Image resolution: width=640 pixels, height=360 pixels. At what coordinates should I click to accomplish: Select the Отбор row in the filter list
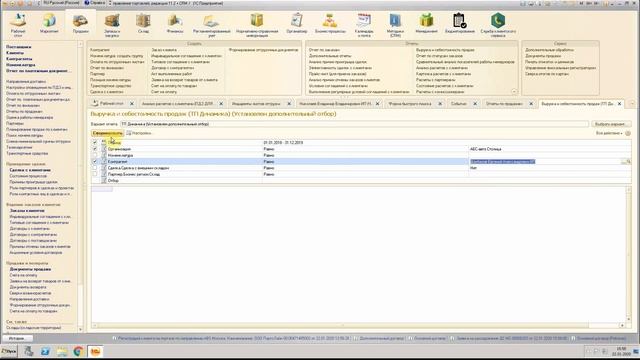[x=361, y=180]
